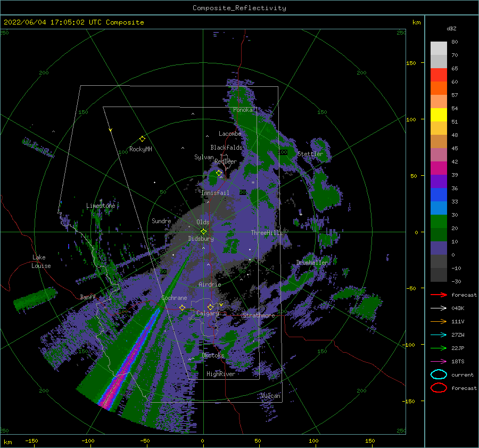
Task: Click the RedDeer label
Action: [226, 161]
